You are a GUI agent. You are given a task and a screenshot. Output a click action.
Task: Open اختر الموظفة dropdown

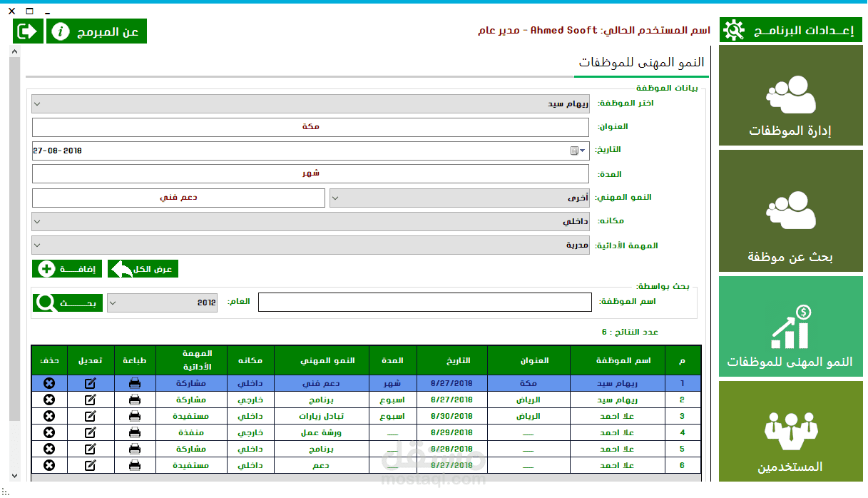pyautogui.click(x=310, y=104)
